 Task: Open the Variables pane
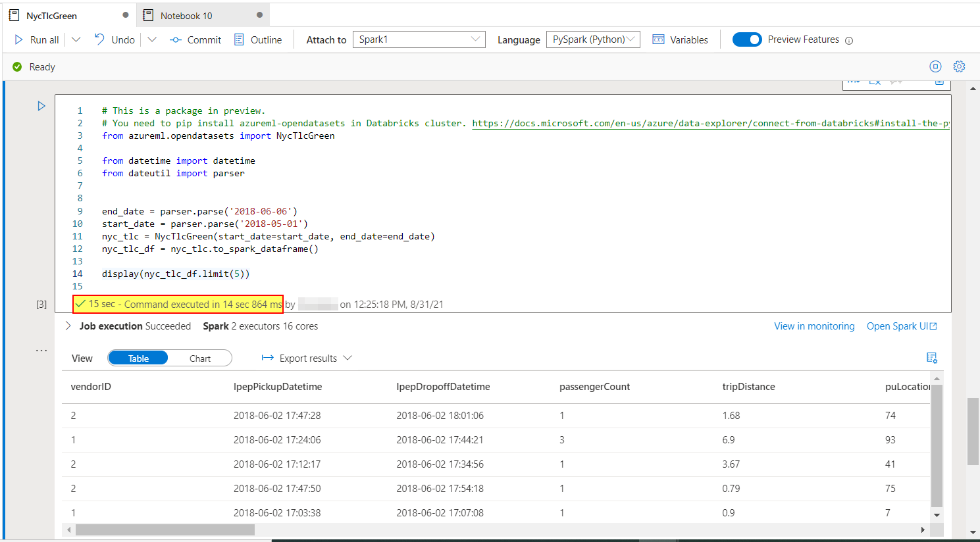pyautogui.click(x=680, y=39)
